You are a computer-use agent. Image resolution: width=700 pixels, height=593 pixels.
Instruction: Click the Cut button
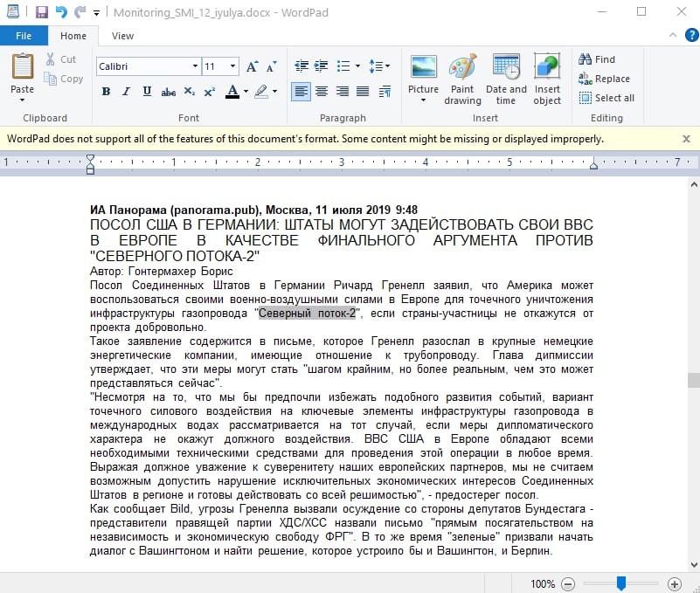coord(61,59)
